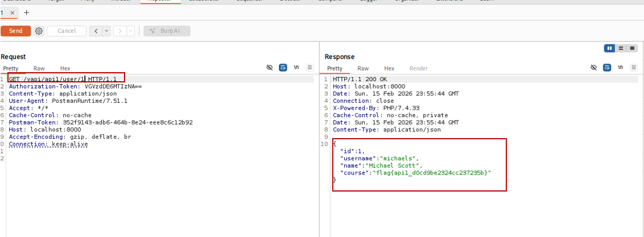Screen dimensions: 644x237
Task: Close Repeater tab 1 with the x
Action: (x=13, y=13)
